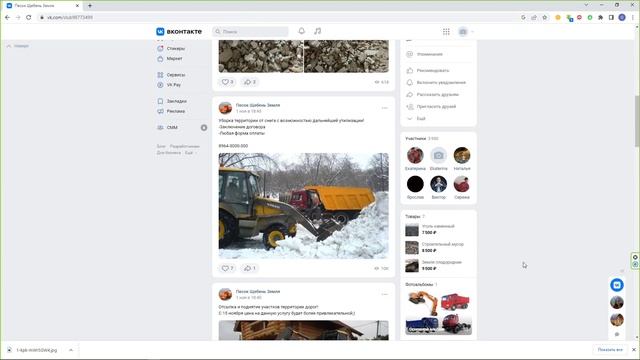
Task: Open the three-dot menu of the log house post
Action: click(384, 294)
